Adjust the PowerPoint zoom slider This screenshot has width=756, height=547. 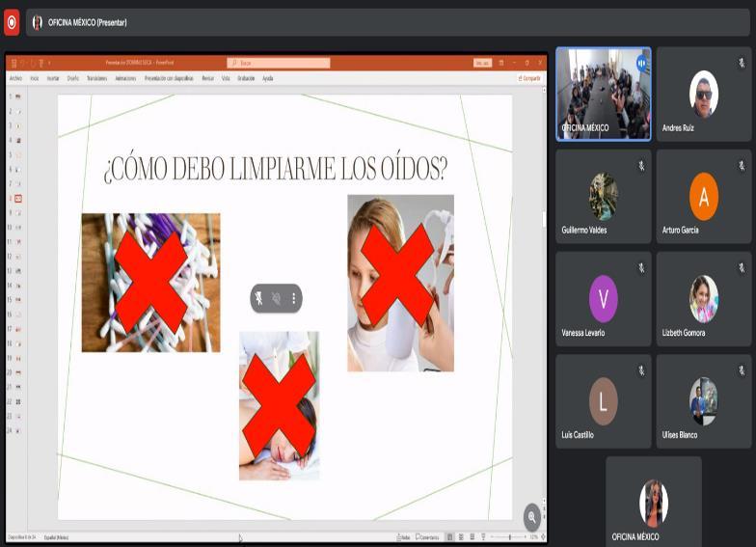(509, 536)
